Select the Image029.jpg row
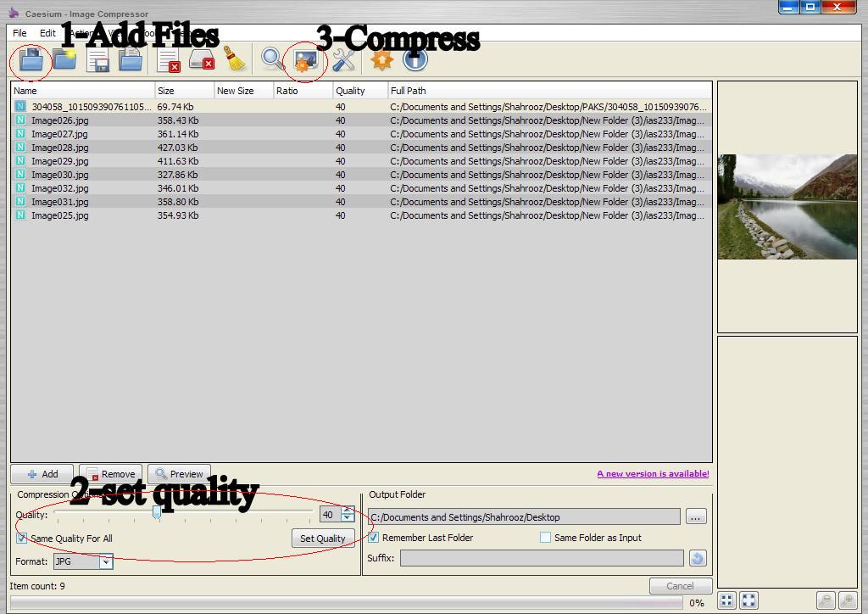The height and width of the screenshot is (614, 868). [361, 161]
